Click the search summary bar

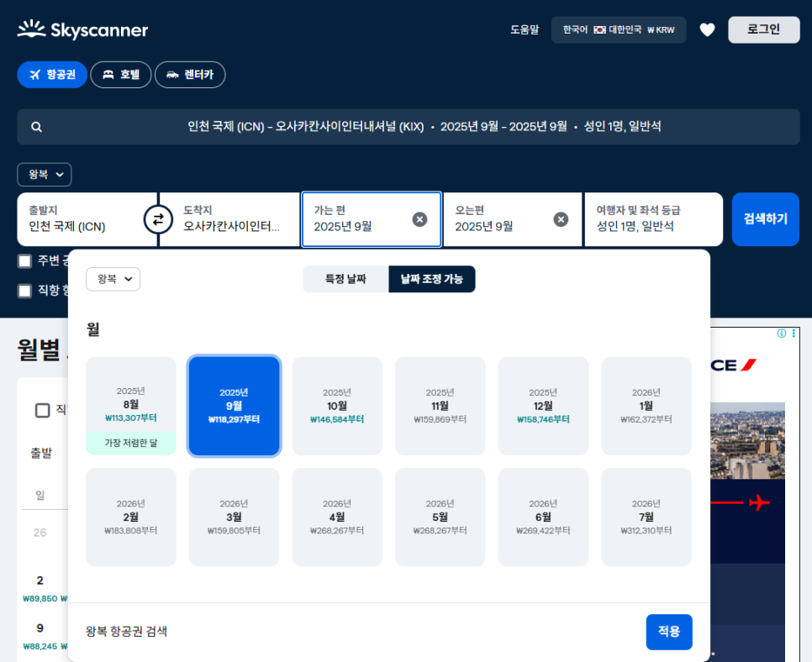pyautogui.click(x=408, y=127)
